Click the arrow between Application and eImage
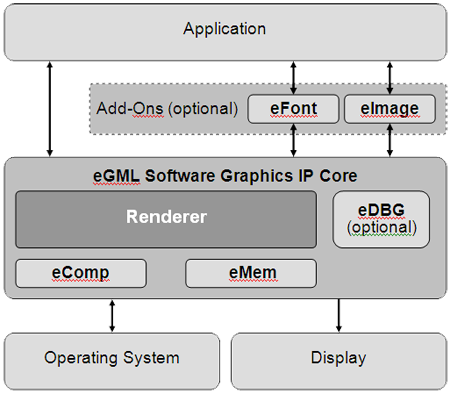 click(390, 78)
